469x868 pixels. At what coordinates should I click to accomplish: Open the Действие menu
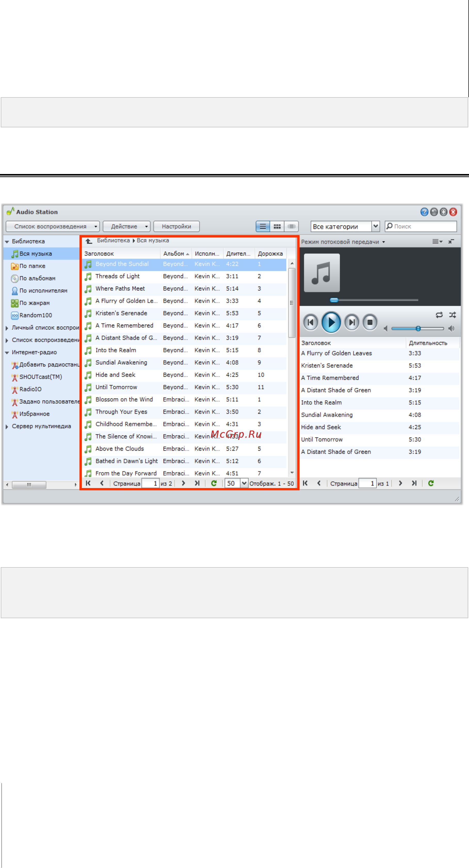tap(126, 226)
